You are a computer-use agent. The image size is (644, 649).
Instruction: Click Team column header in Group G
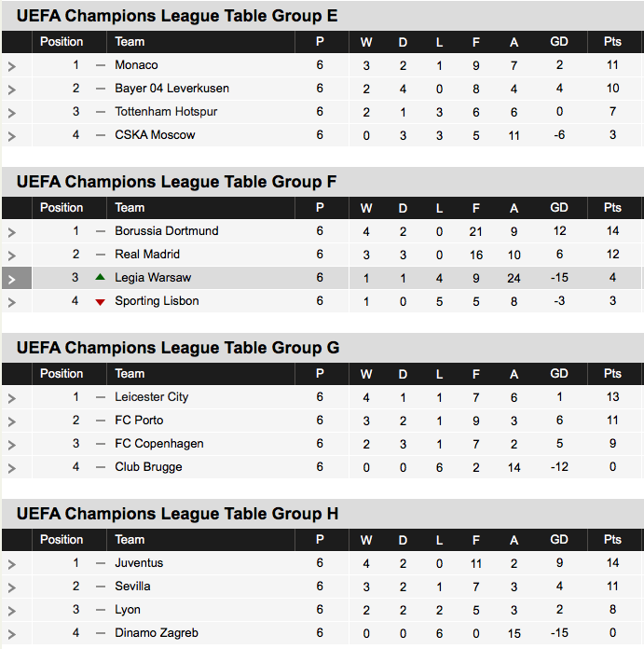[130, 374]
